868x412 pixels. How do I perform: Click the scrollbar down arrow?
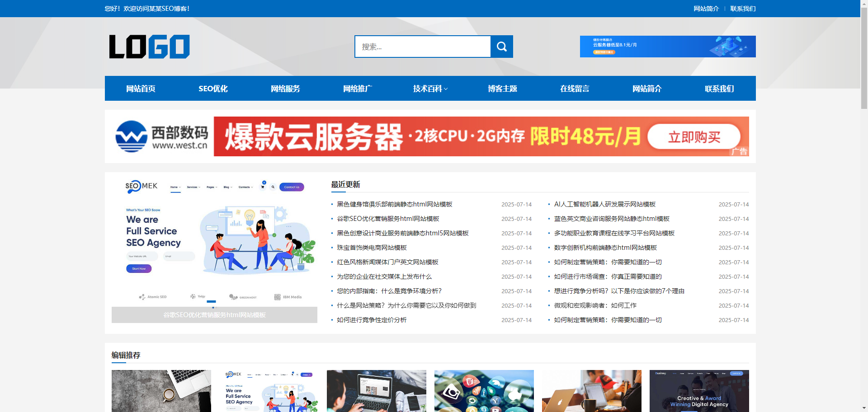864,408
